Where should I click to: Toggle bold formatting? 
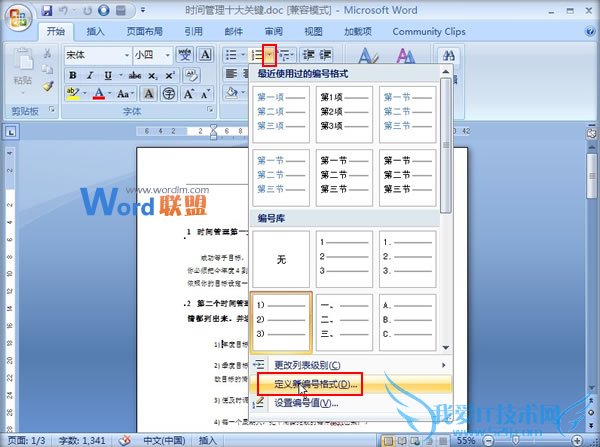click(x=73, y=75)
